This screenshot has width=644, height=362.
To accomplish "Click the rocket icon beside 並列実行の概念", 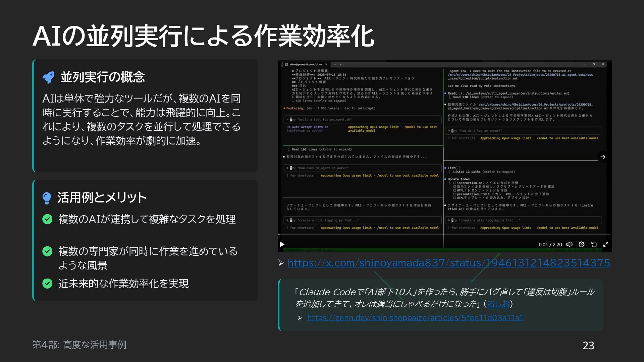I will pyautogui.click(x=49, y=77).
